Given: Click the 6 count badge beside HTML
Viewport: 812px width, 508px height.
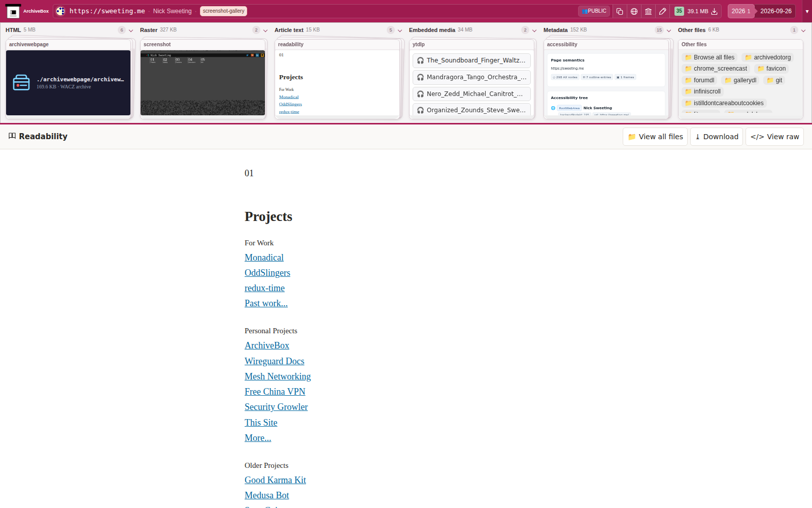Looking at the screenshot, I should click(122, 30).
